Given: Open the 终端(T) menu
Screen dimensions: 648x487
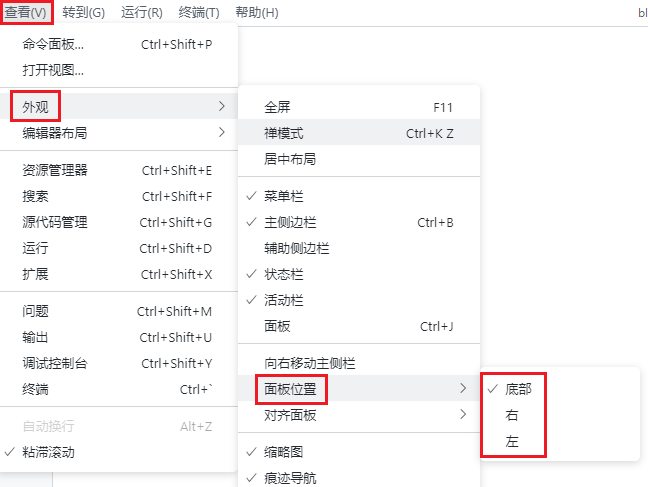Looking at the screenshot, I should point(198,12).
